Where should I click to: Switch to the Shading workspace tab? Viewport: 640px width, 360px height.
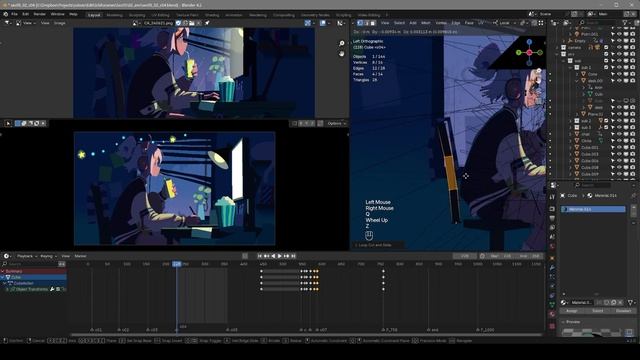tap(212, 15)
